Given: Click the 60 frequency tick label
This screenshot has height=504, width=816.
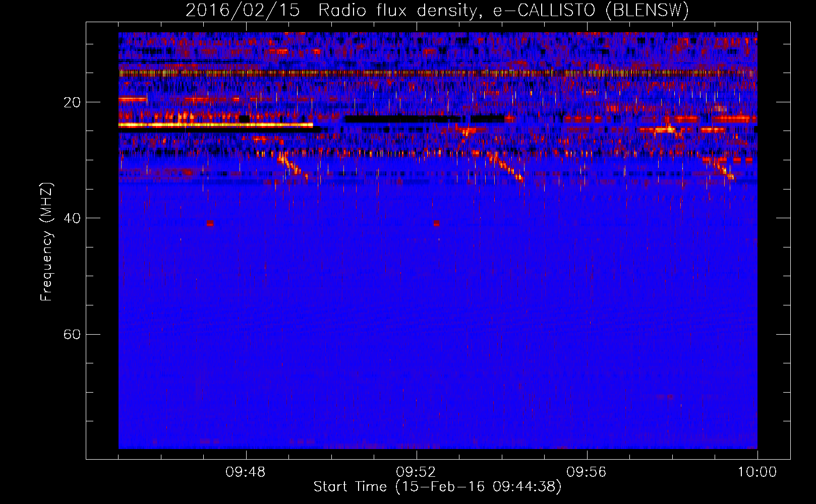Looking at the screenshot, I should point(72,335).
